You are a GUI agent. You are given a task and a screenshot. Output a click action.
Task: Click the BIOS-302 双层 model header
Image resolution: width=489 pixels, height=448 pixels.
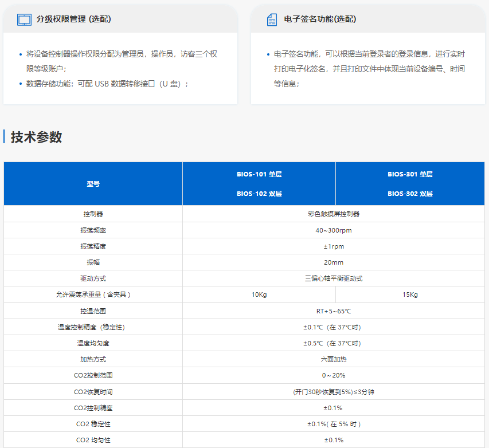(410, 194)
